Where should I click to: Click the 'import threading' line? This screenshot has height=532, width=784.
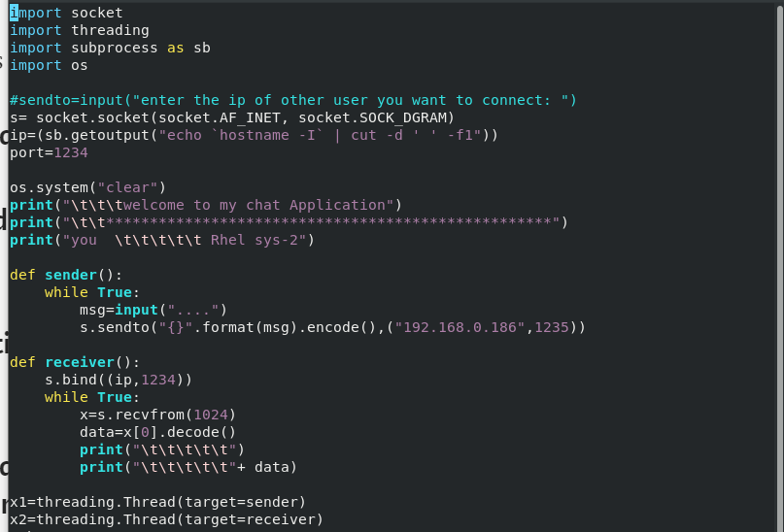(79, 30)
